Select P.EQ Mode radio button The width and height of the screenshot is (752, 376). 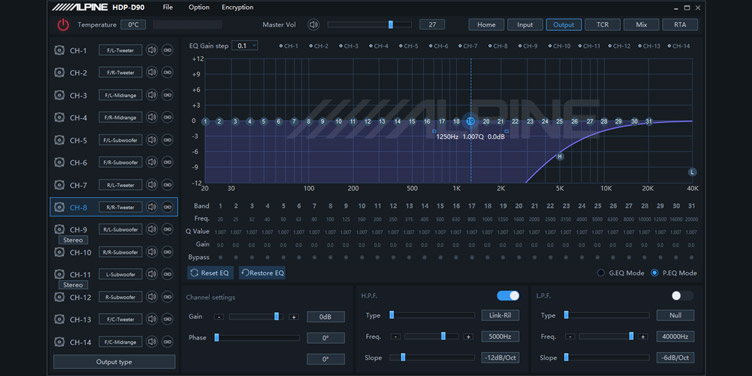coord(655,273)
